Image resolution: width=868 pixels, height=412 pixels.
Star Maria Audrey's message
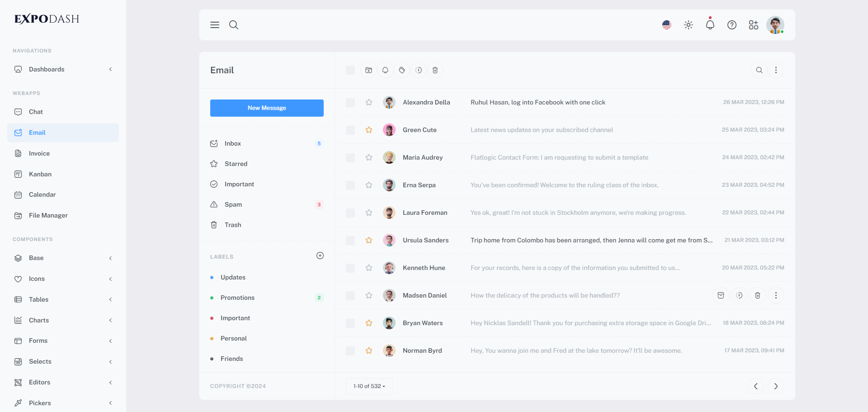coord(369,157)
